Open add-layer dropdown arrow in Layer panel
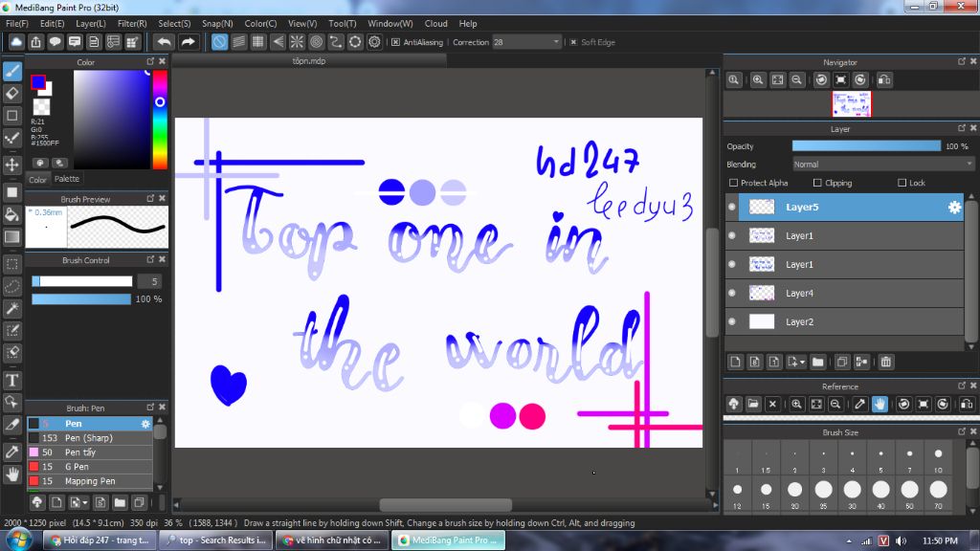 click(x=803, y=363)
